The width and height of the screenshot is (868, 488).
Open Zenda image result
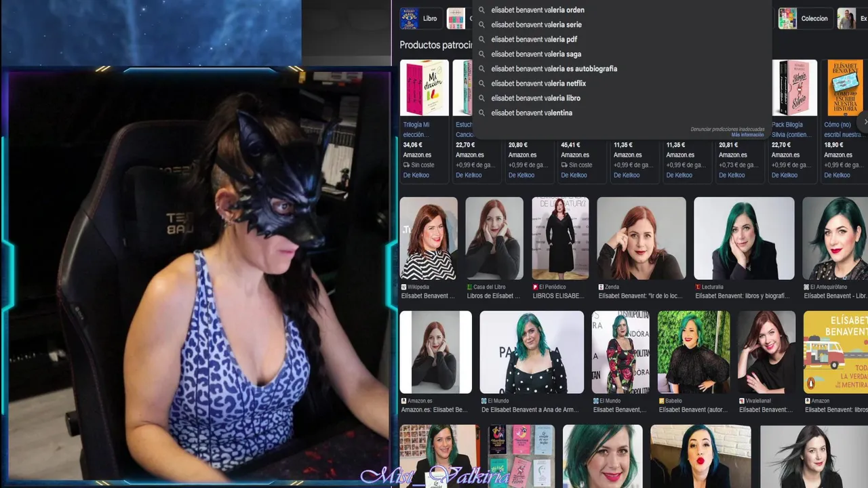pos(642,239)
